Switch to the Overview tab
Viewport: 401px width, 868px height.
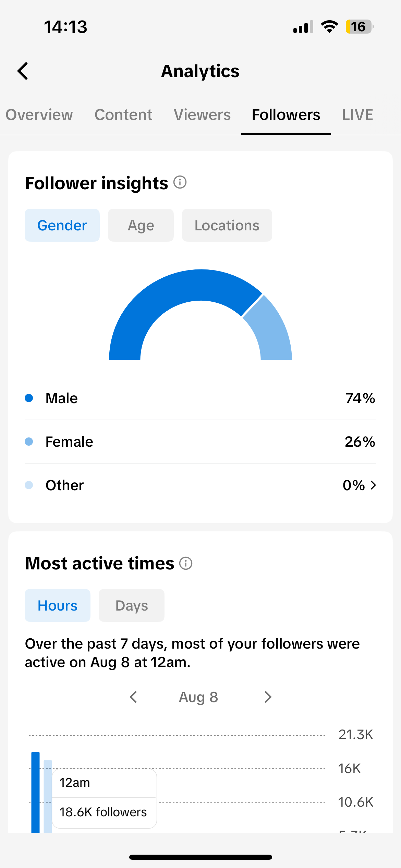click(x=39, y=115)
